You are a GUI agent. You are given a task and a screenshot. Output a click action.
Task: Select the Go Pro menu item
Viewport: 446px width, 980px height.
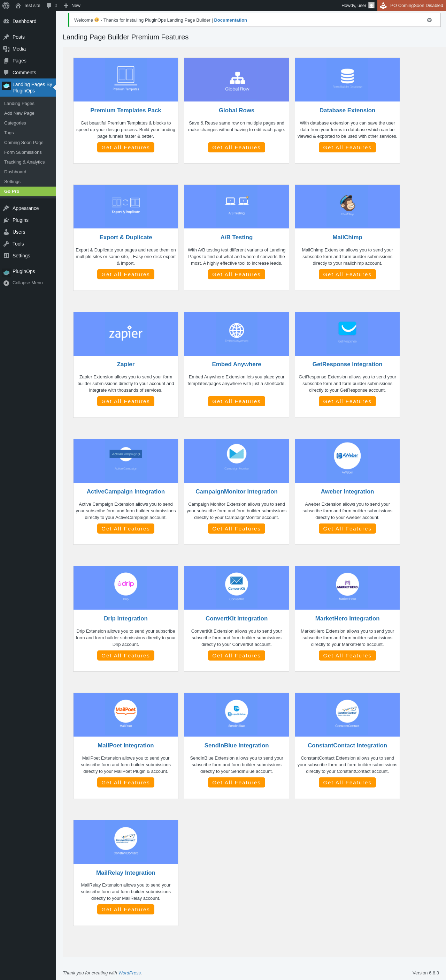(28, 191)
